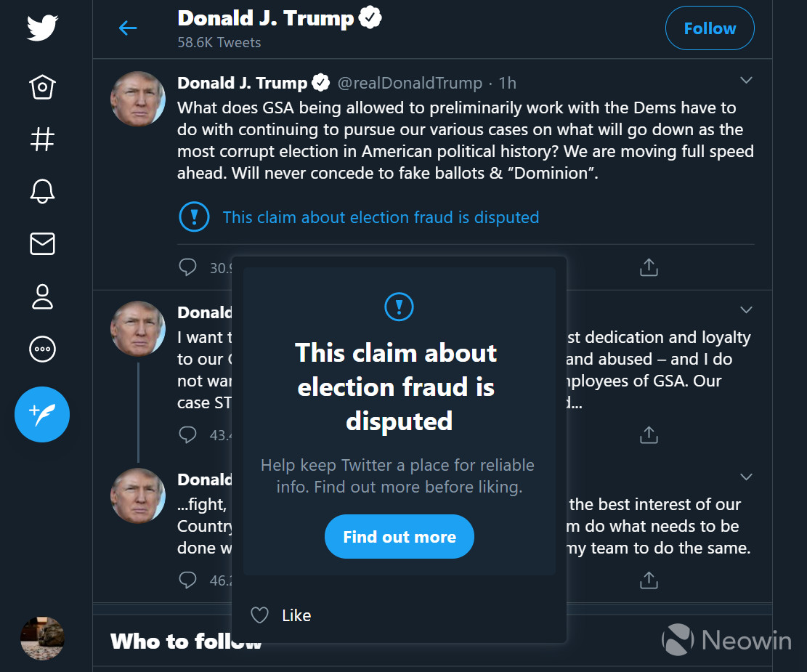Open Messages envelope icon
This screenshot has width=807, height=672.
tap(42, 244)
